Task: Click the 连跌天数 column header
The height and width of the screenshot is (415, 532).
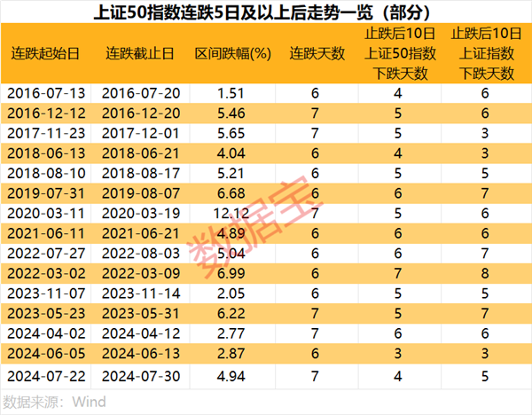Action: tap(317, 54)
